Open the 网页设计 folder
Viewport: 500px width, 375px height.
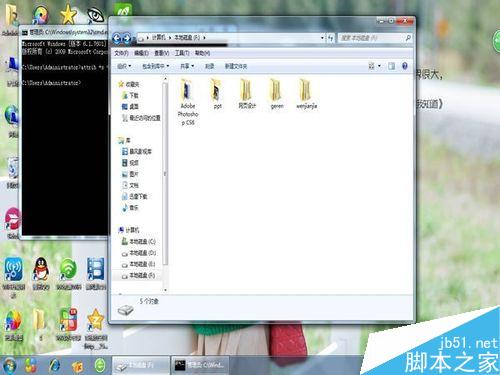pos(247,94)
